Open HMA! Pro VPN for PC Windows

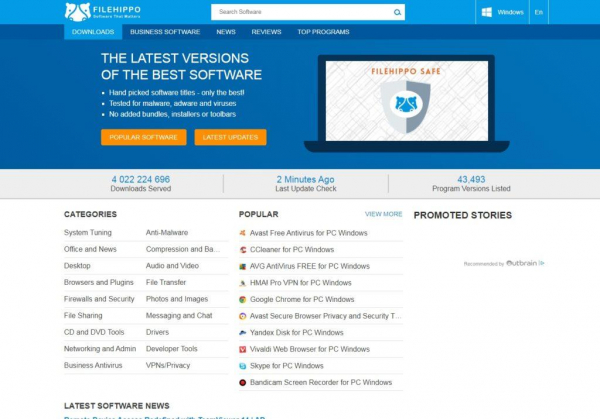301,283
